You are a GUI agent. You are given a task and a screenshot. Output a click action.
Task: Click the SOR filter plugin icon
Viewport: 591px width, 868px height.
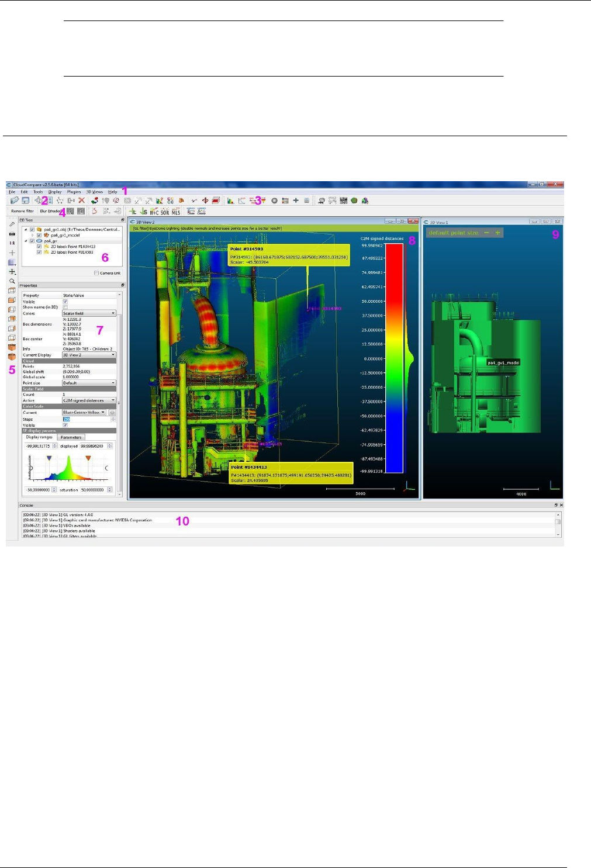click(x=165, y=212)
